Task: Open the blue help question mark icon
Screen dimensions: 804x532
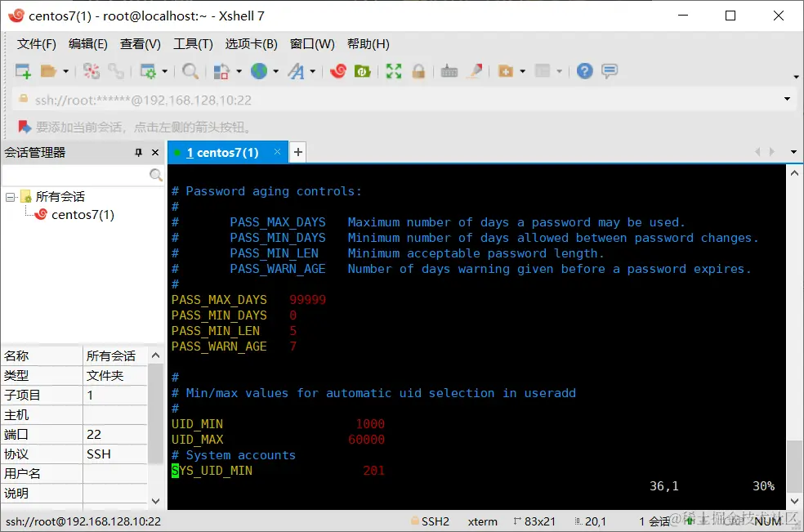Action: tap(584, 71)
